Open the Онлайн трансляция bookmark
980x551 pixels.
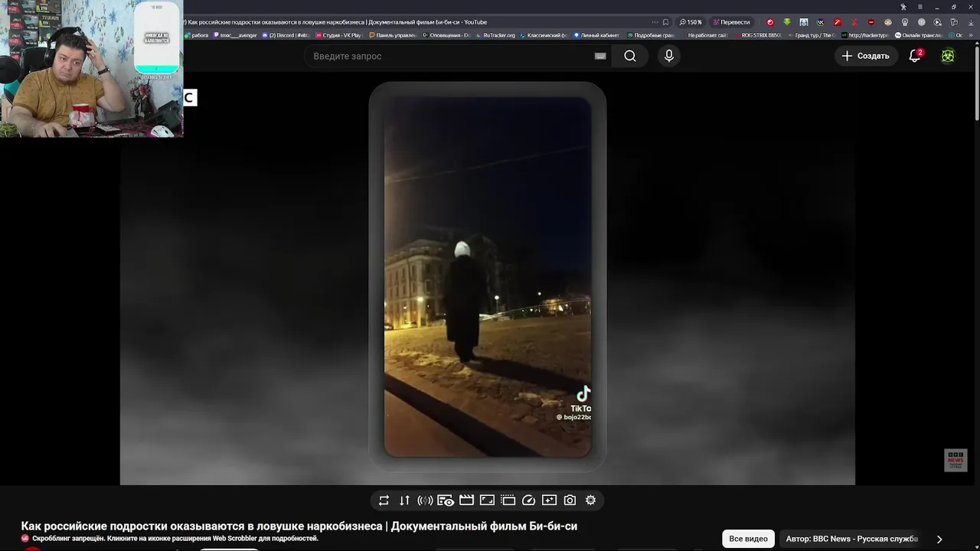919,35
